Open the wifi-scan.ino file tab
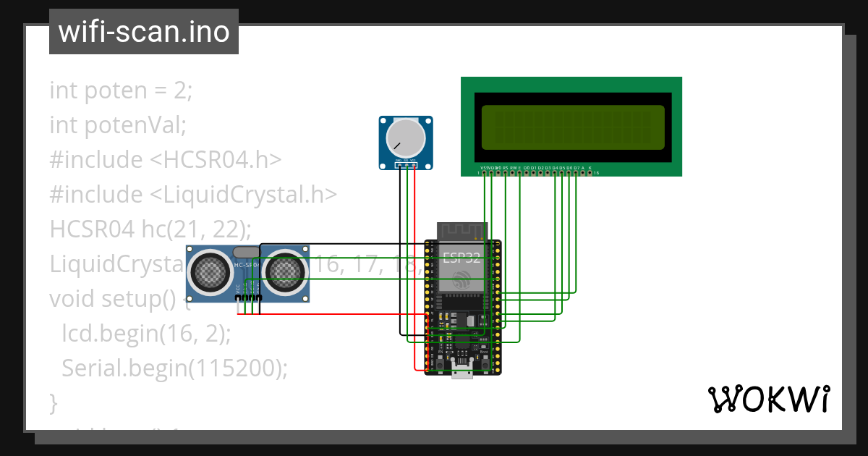Image resolution: width=868 pixels, height=456 pixels. pyautogui.click(x=144, y=32)
